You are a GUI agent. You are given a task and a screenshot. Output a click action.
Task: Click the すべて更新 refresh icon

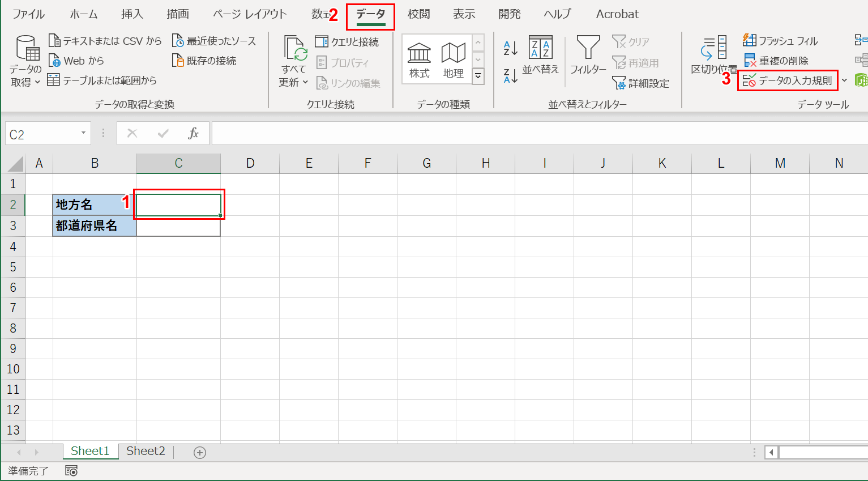295,49
